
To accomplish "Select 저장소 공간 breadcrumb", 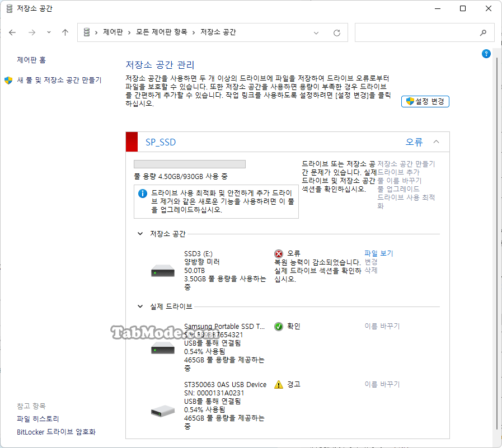I will [x=218, y=32].
